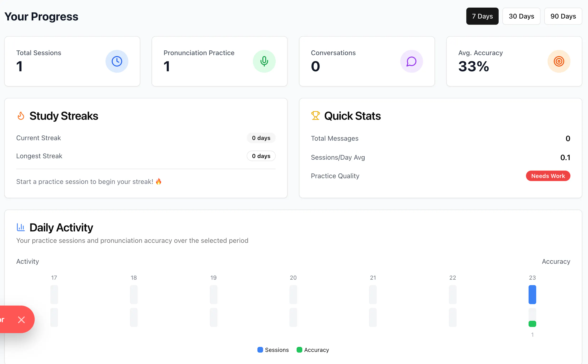Select the 30 Days period
The height and width of the screenshot is (364, 588).
[x=521, y=16]
